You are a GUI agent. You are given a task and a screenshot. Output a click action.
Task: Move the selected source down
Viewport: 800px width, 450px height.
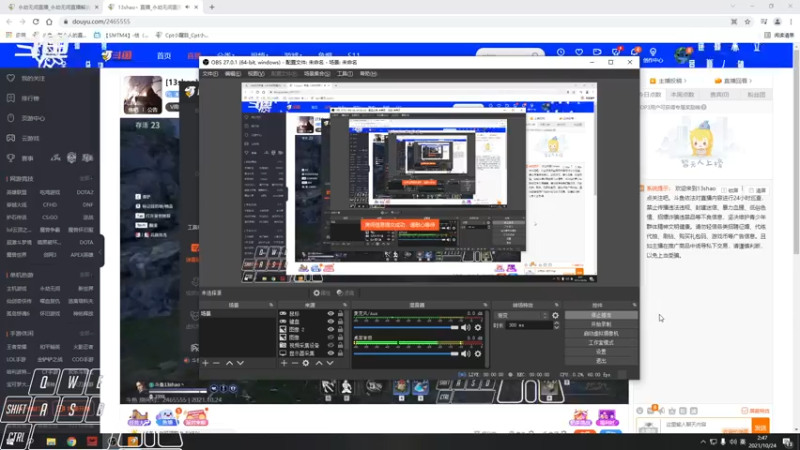click(x=330, y=363)
